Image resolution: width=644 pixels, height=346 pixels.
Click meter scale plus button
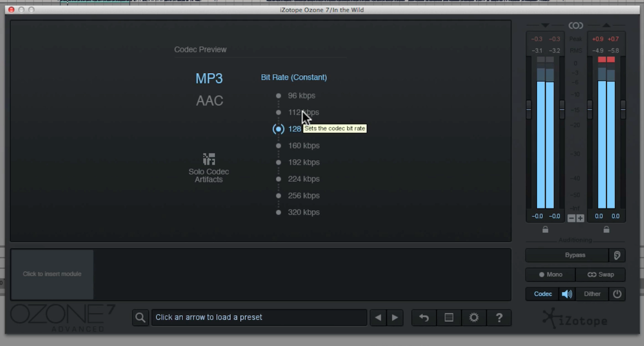pos(580,218)
